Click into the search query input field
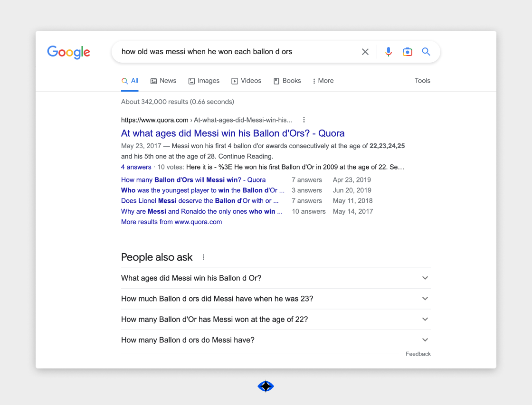 (x=237, y=52)
